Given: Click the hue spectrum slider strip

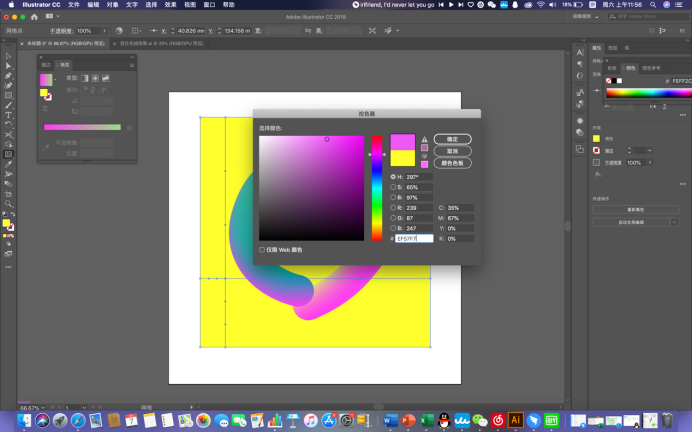Looking at the screenshot, I should tap(377, 188).
